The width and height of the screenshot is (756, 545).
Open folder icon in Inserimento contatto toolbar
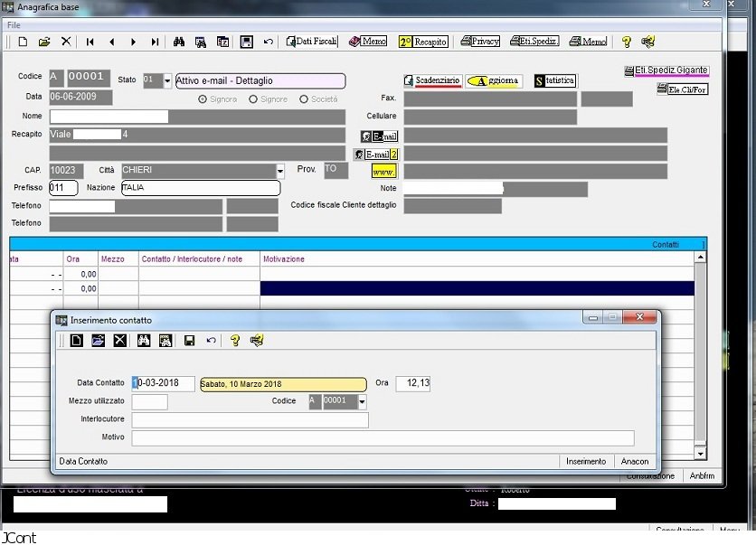click(99, 341)
